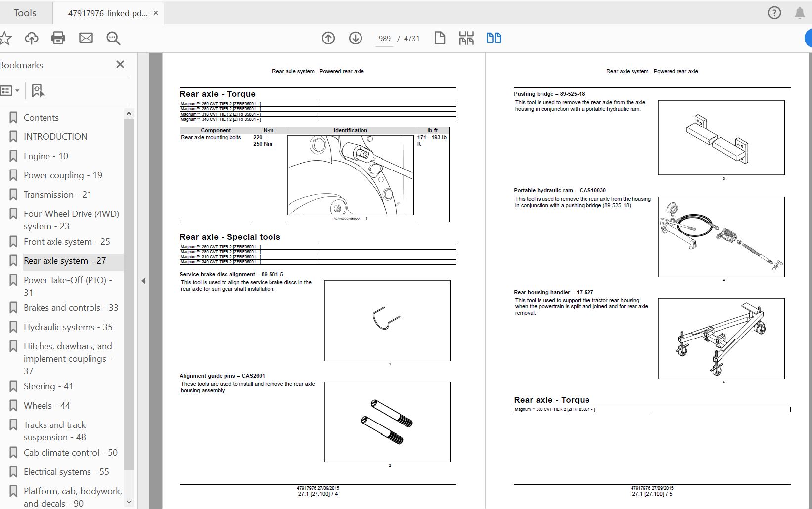
Task: Open Platform, cab, bodywork, and decals bookmark
Action: [73, 497]
